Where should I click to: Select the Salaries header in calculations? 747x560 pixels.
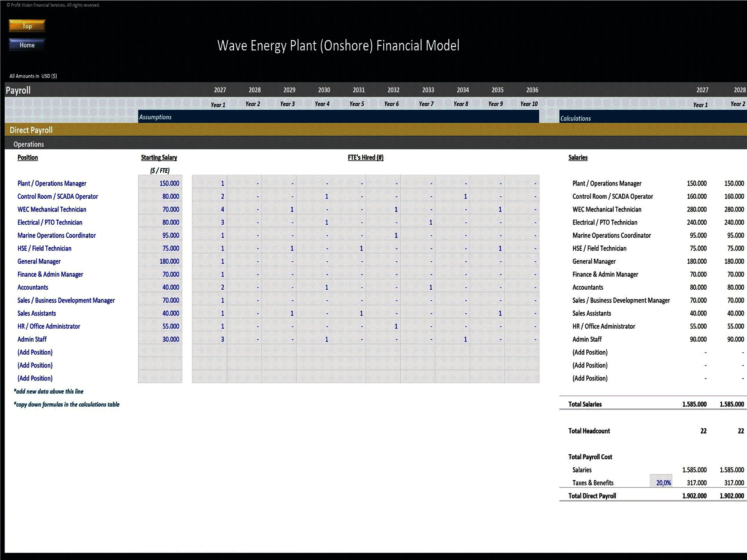[x=578, y=157]
